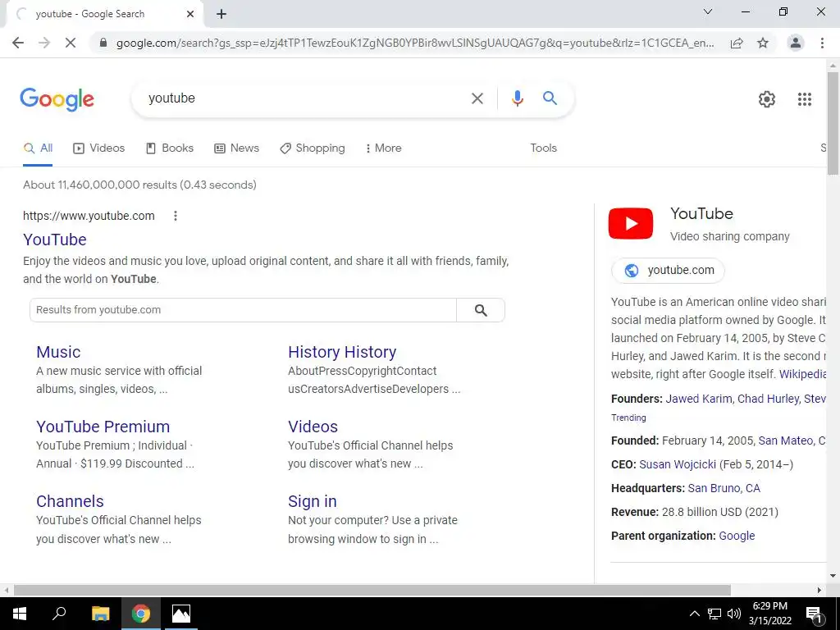Click the browser forward arrow
This screenshot has width=840, height=630.
(44, 43)
